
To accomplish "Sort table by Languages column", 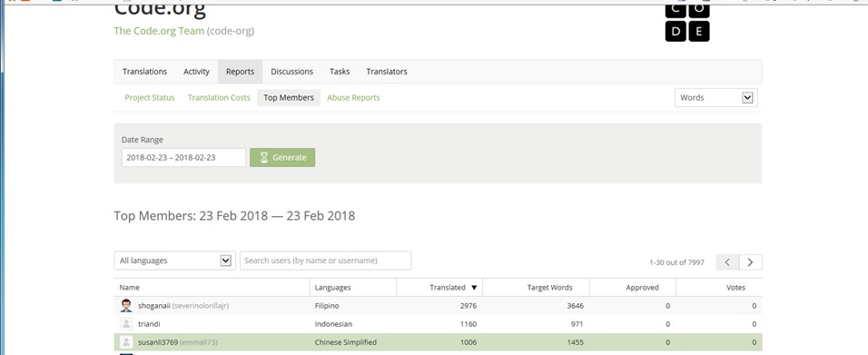I will point(332,288).
